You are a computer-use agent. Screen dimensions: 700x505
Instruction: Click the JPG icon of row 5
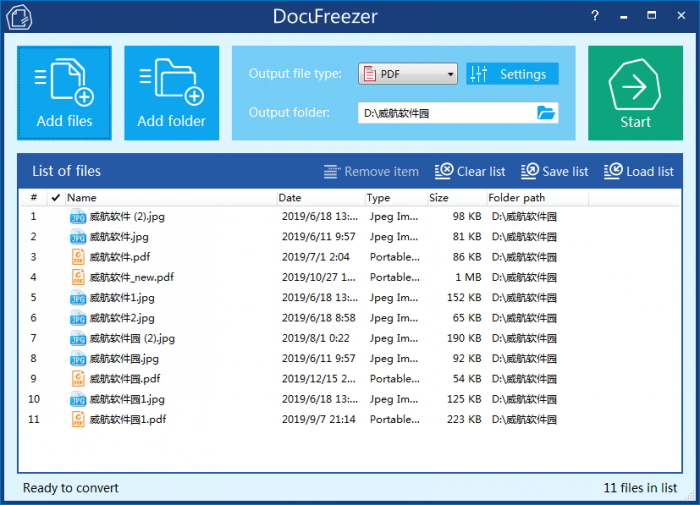click(78, 298)
